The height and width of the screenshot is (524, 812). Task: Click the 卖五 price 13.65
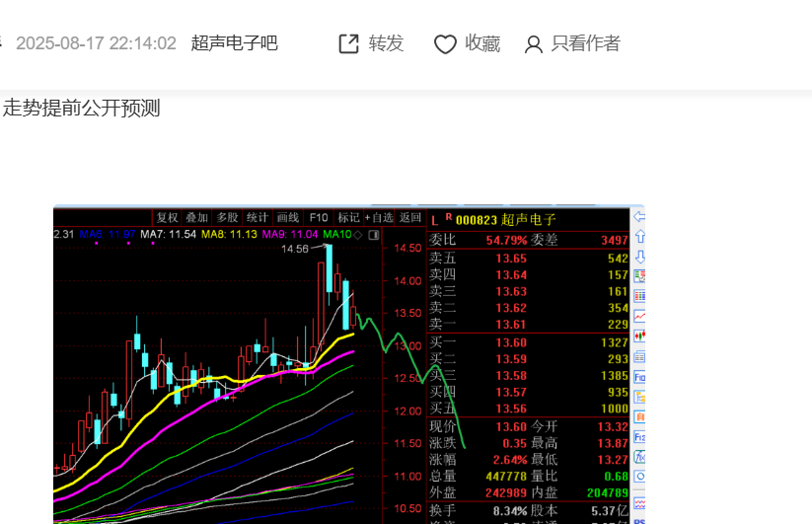tap(511, 259)
